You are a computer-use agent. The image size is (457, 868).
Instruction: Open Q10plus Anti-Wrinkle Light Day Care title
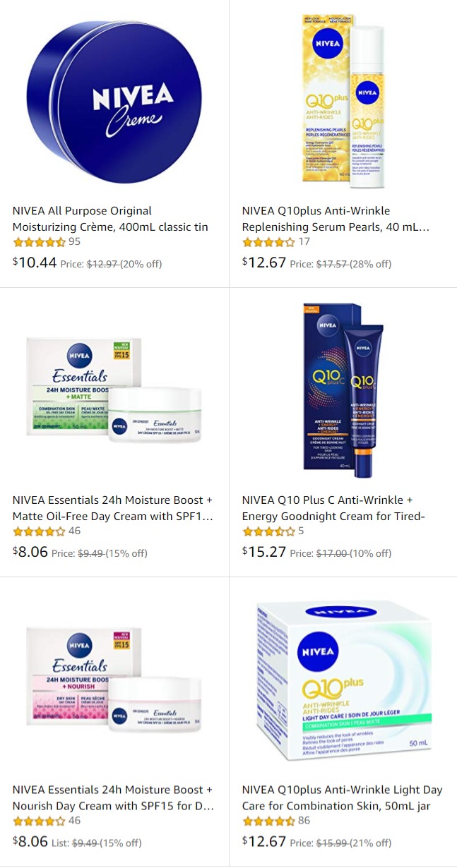[342, 797]
